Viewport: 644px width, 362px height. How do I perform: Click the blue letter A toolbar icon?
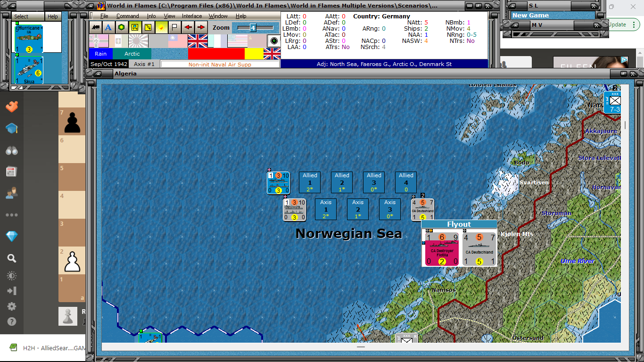108,27
